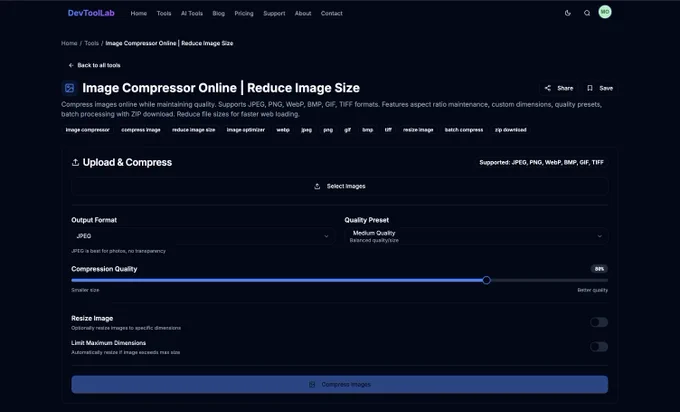Click the image tool icon beside title
680x412 pixels.
[x=69, y=88]
